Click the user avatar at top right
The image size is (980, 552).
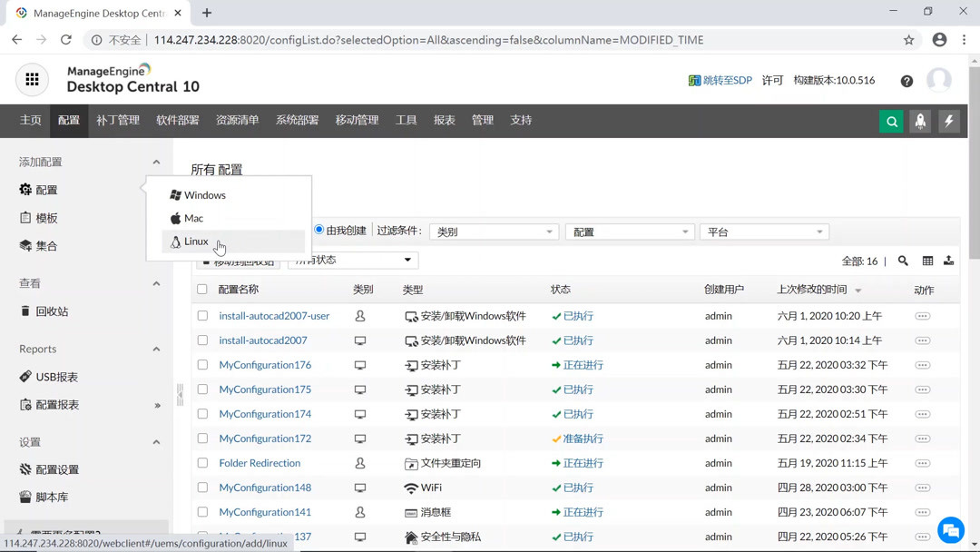pyautogui.click(x=941, y=81)
